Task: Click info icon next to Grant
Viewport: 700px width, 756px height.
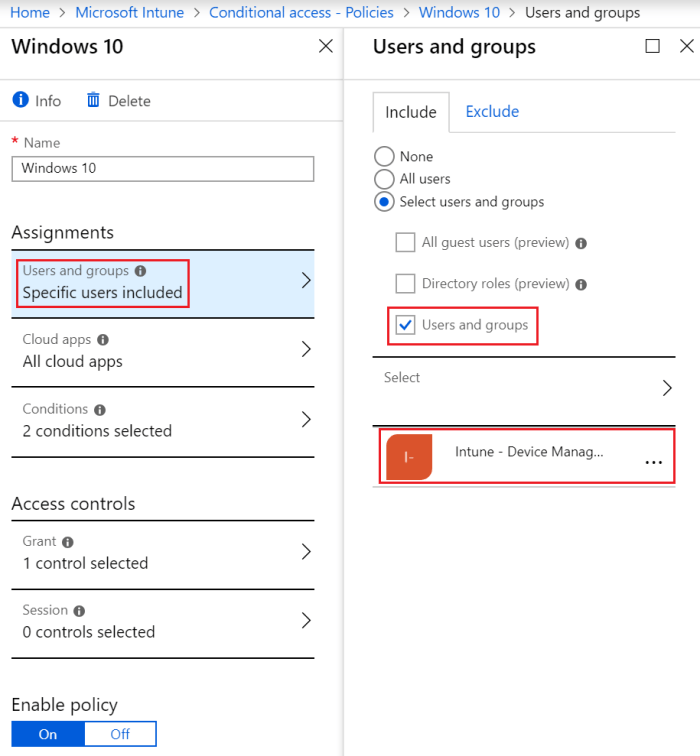Action: [68, 542]
